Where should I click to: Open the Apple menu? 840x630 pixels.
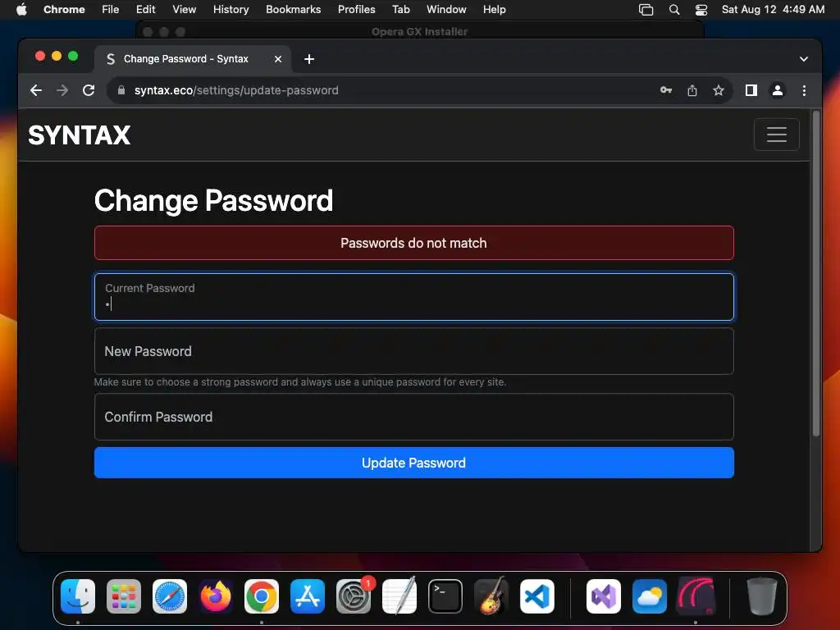(21, 10)
